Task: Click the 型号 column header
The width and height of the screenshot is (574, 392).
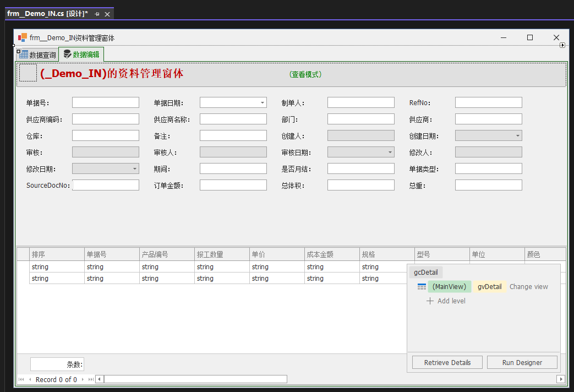Action: pyautogui.click(x=442, y=254)
